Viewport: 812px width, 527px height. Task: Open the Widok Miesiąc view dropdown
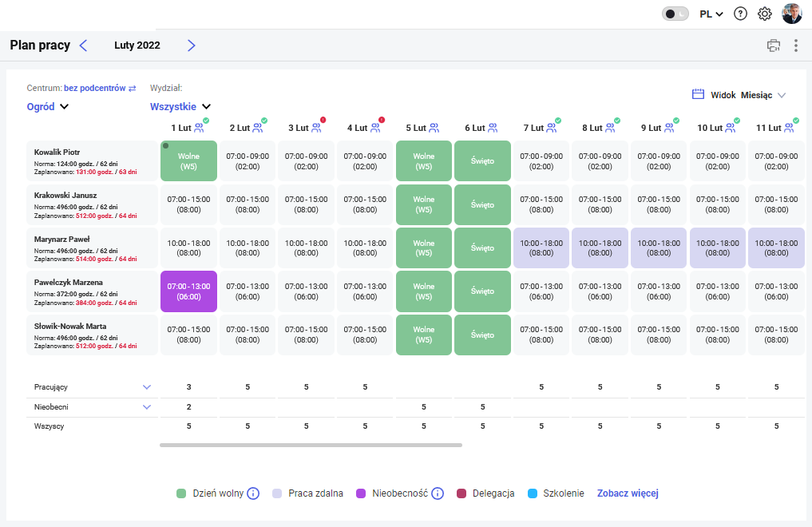748,95
